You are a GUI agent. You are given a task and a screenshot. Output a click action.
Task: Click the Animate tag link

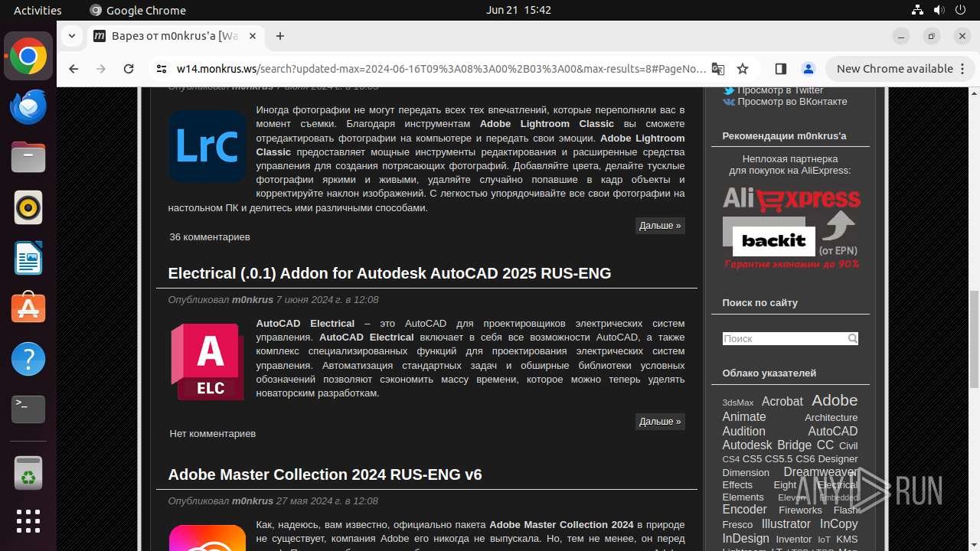(x=744, y=417)
